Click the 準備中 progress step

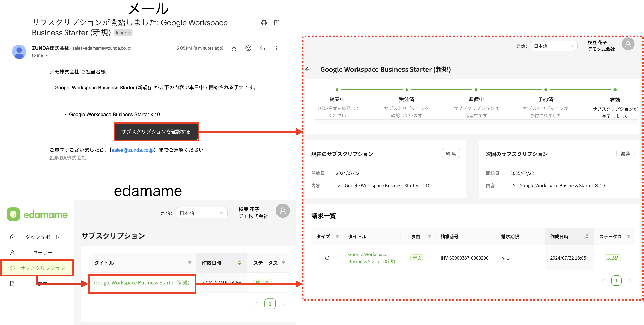(476, 99)
